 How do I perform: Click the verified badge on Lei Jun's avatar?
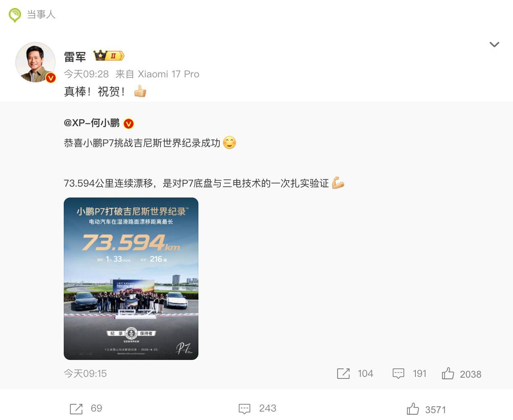pos(50,78)
